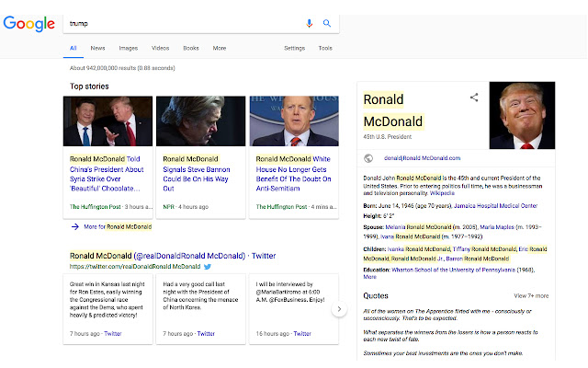588x368 pixels.
Task: Click the twitter.com URL under result
Action: pyautogui.click(x=135, y=267)
